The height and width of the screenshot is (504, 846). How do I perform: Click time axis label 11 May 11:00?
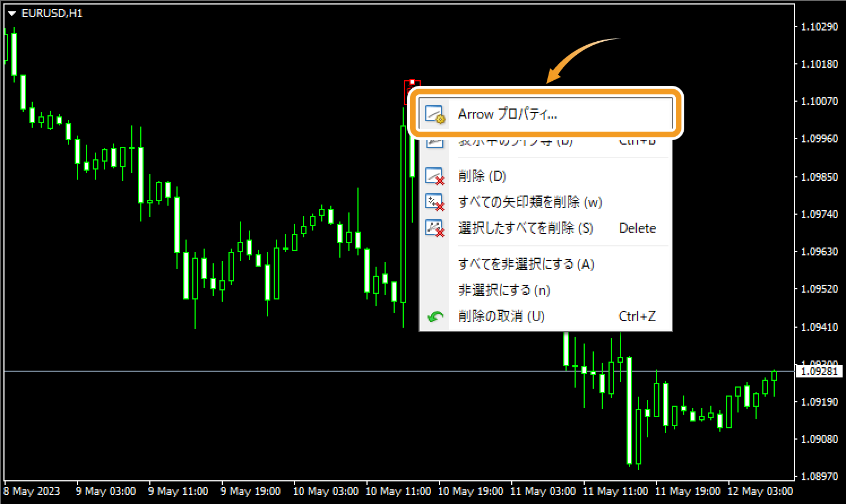[x=615, y=491]
